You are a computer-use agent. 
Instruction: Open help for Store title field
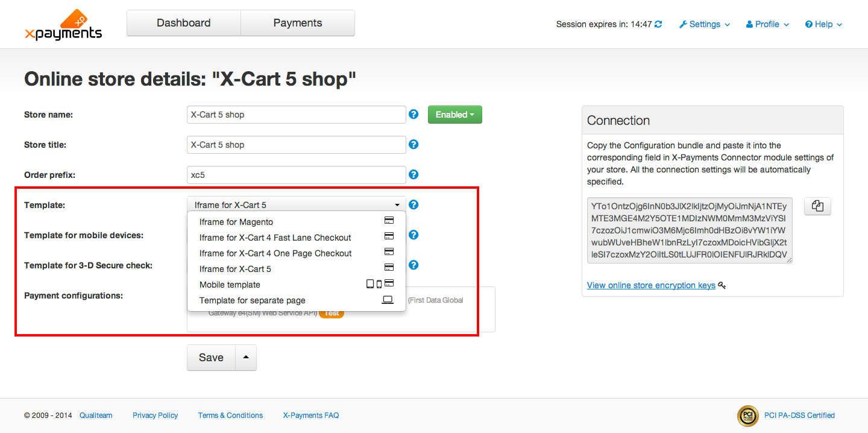[x=414, y=144]
